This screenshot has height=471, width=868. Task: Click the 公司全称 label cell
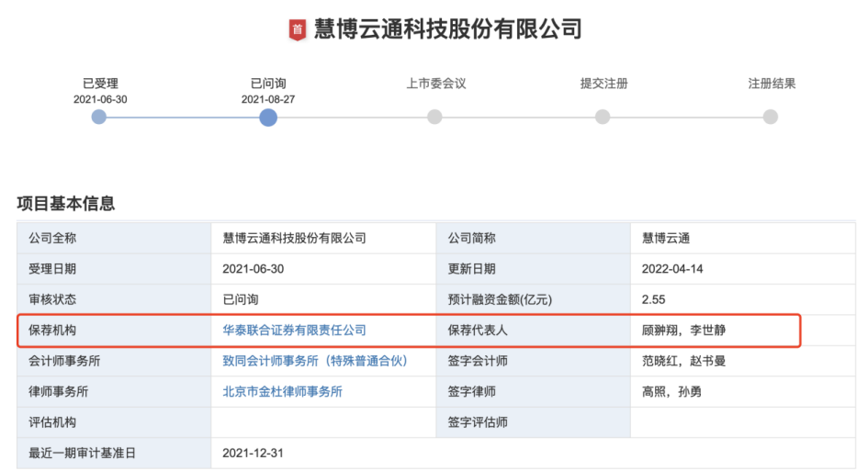point(114,239)
